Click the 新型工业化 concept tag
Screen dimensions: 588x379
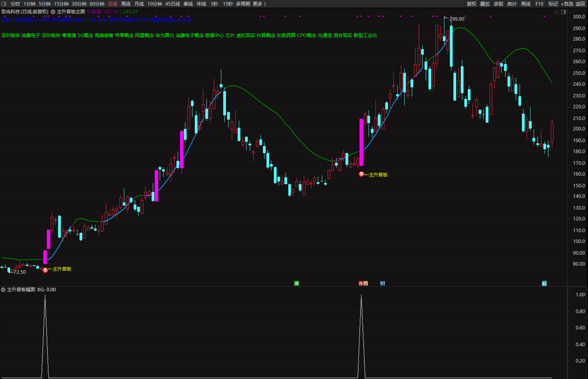coord(365,35)
